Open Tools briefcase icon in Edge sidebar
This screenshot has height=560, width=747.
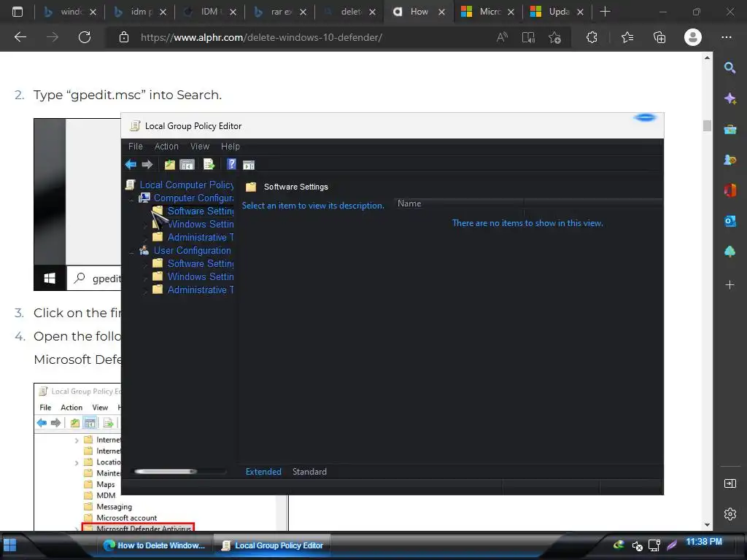tap(729, 130)
